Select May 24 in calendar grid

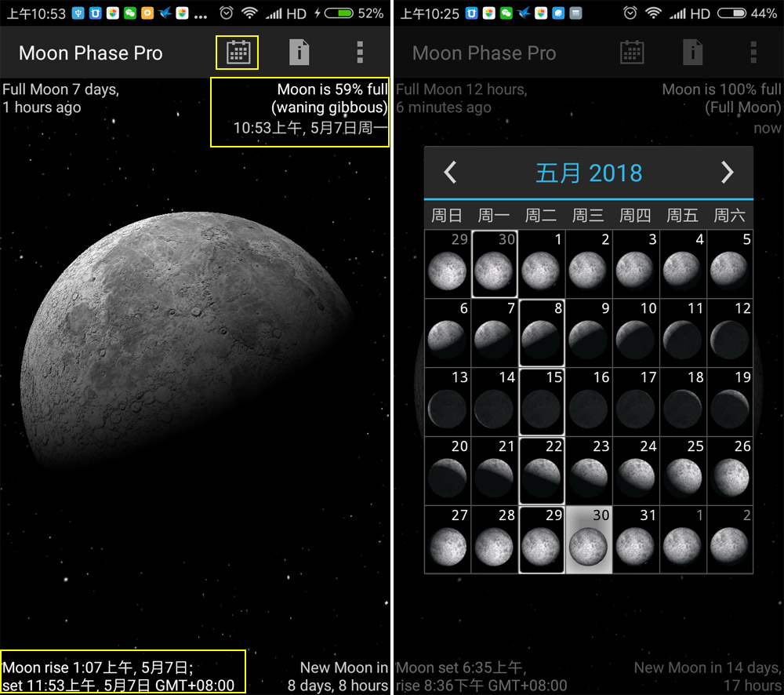(636, 471)
